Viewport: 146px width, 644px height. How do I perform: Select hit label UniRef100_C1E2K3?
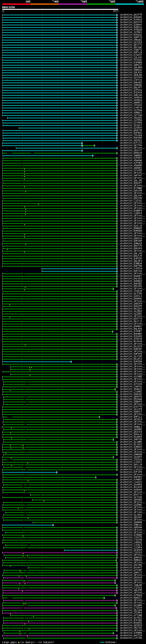[131, 553]
